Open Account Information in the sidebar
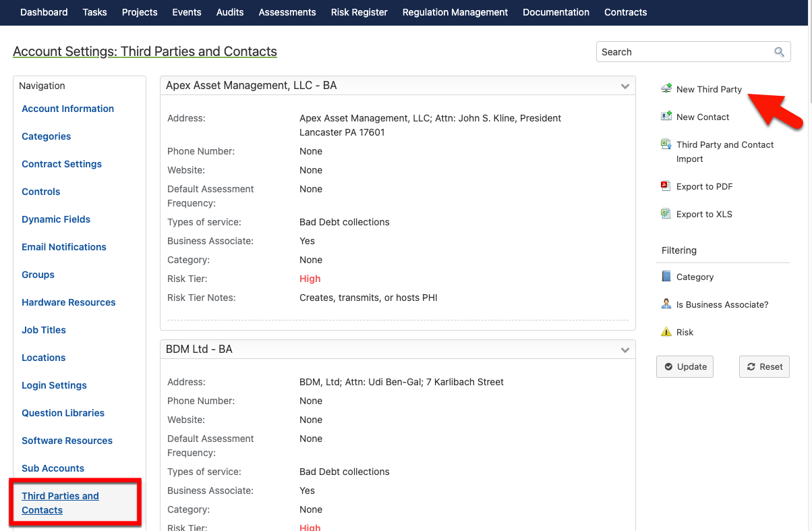Screen dimensions: 812x531 67,109
